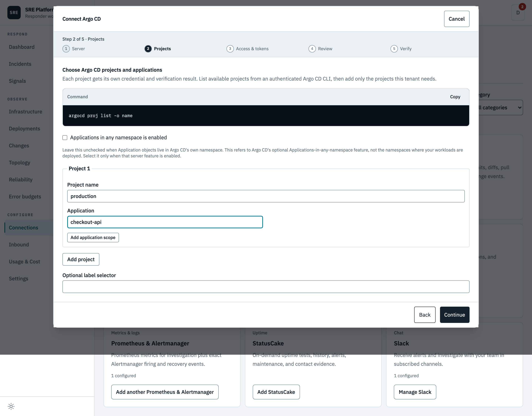
Task: Click Add application scope button
Action: point(93,238)
